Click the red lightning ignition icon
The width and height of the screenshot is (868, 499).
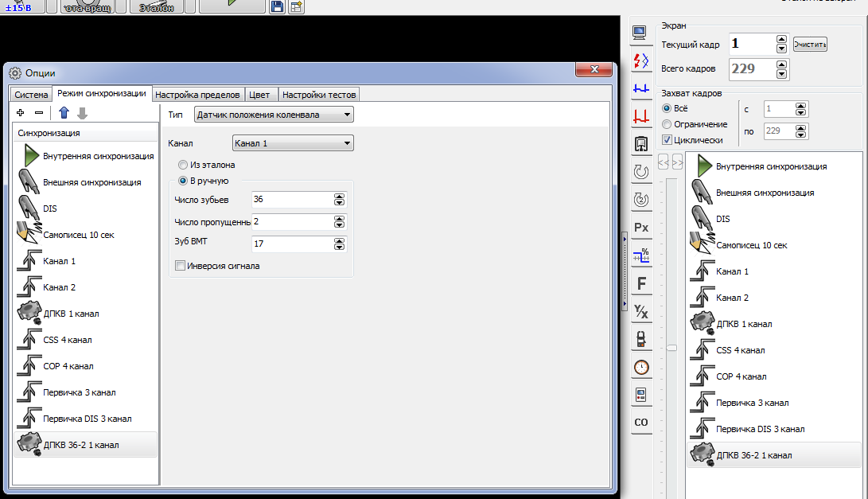[x=641, y=60]
